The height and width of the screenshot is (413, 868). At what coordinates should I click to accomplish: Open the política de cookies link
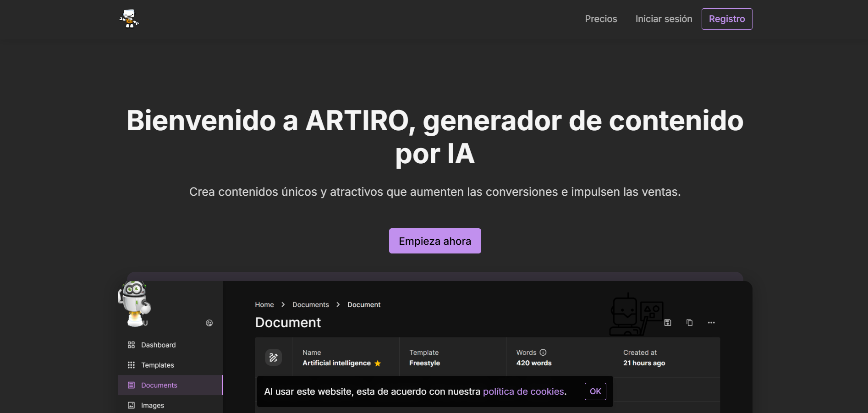click(523, 391)
